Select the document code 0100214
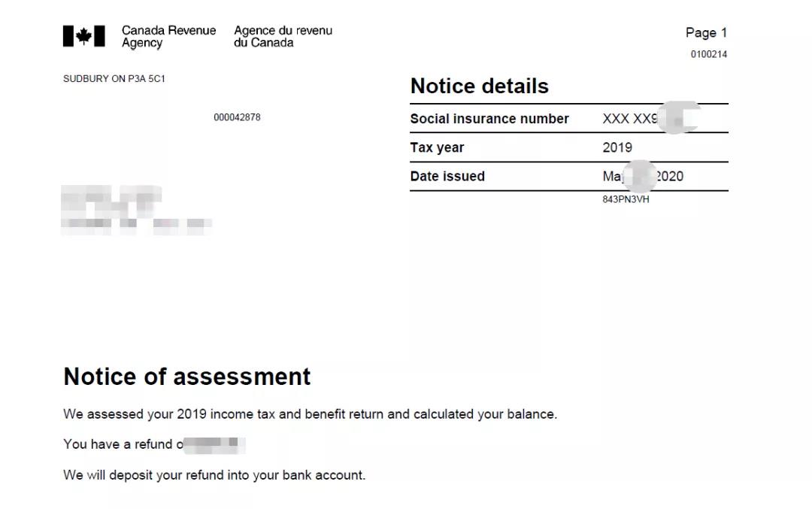812x509 pixels. coord(709,54)
